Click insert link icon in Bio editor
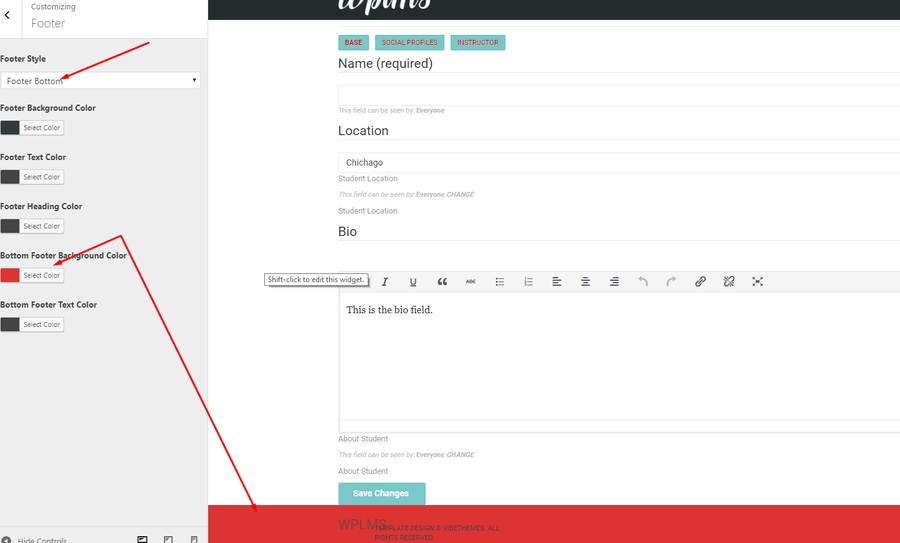The image size is (900, 543). point(700,281)
